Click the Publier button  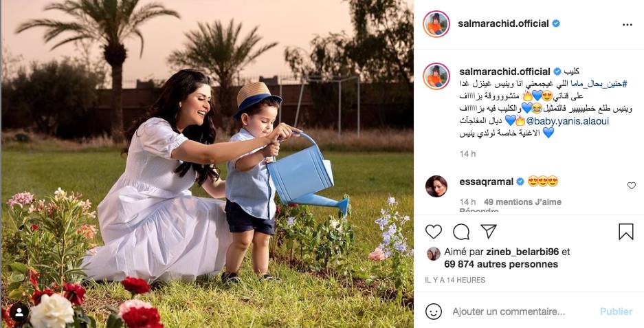[616, 312]
